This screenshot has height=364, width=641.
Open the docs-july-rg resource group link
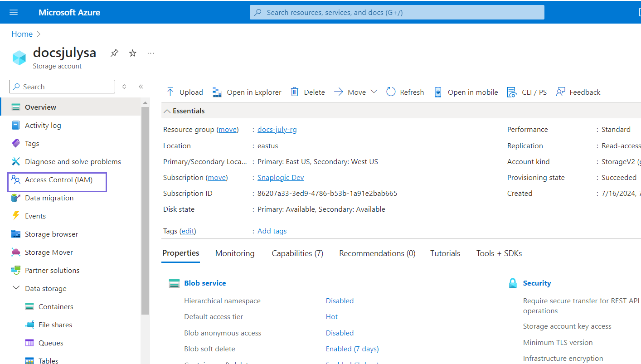pyautogui.click(x=277, y=130)
